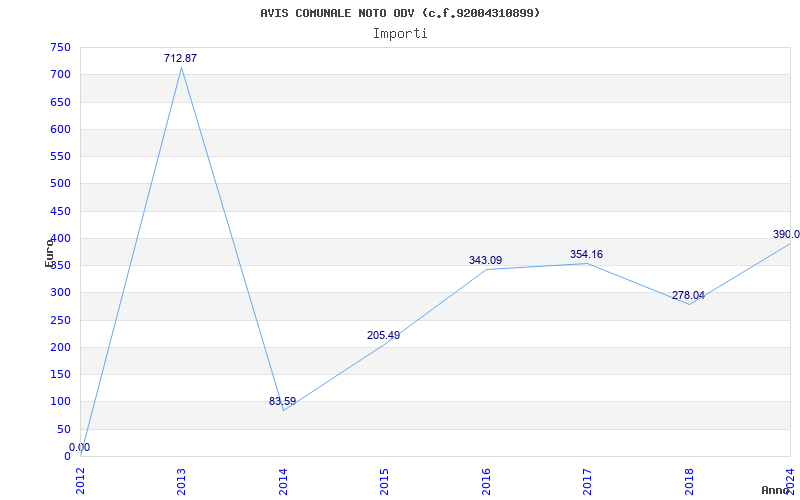Select the 0.00 data label

click(80, 447)
